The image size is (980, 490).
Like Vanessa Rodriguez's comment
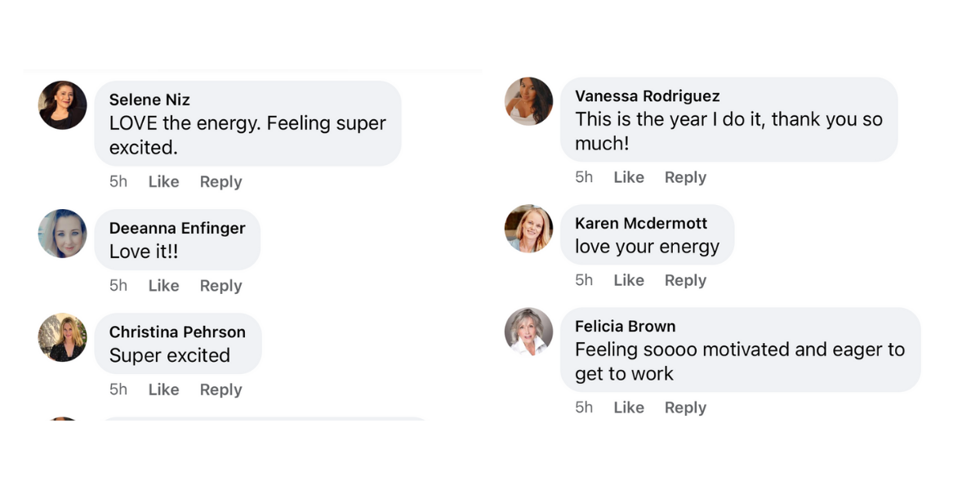click(x=629, y=177)
